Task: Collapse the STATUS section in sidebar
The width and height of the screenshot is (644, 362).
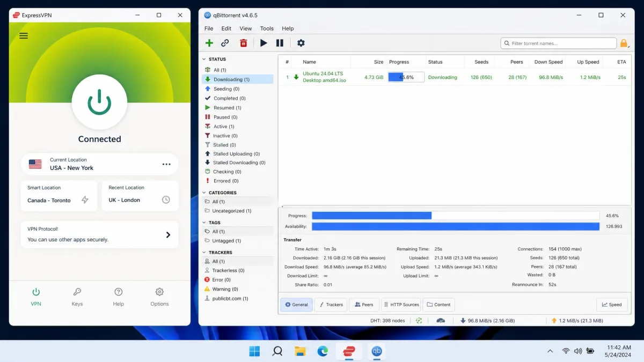Action: click(204, 59)
